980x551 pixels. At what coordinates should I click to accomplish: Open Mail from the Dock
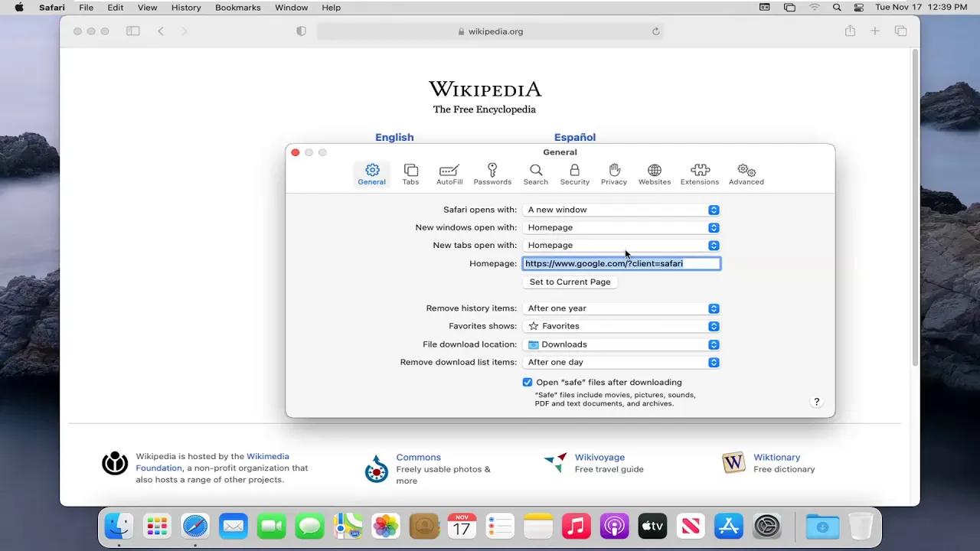pyautogui.click(x=234, y=527)
